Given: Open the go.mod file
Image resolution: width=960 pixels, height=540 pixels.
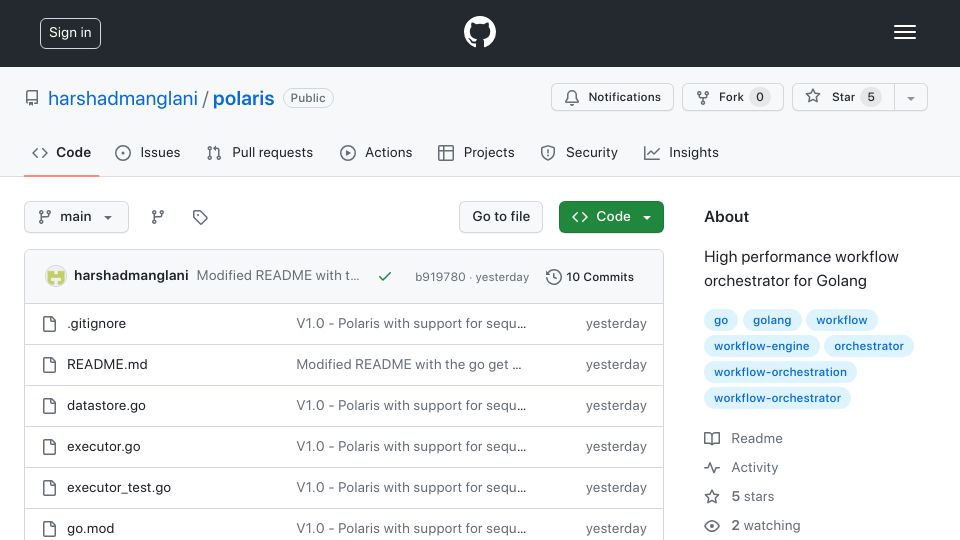Looking at the screenshot, I should [91, 528].
